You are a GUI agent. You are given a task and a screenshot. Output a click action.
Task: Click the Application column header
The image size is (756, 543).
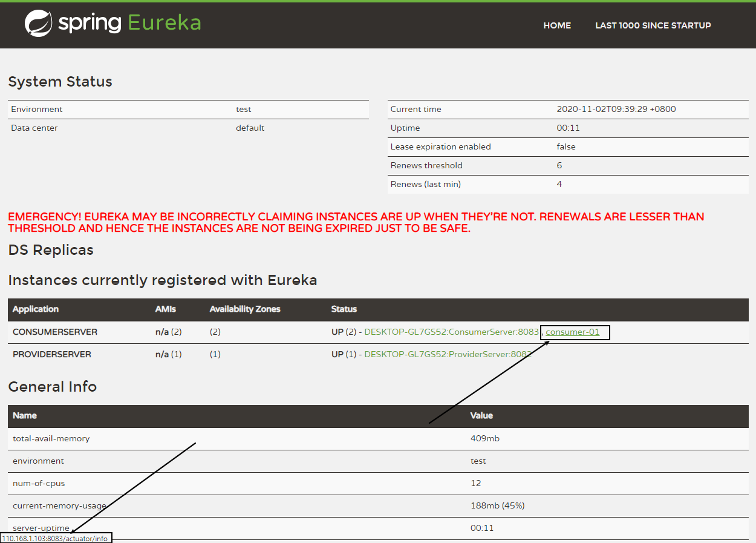tap(36, 309)
